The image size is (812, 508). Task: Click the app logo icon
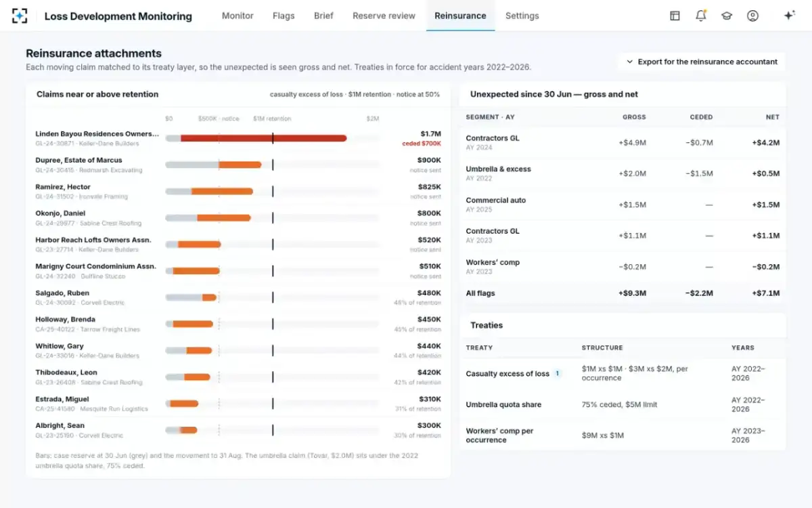click(x=20, y=16)
